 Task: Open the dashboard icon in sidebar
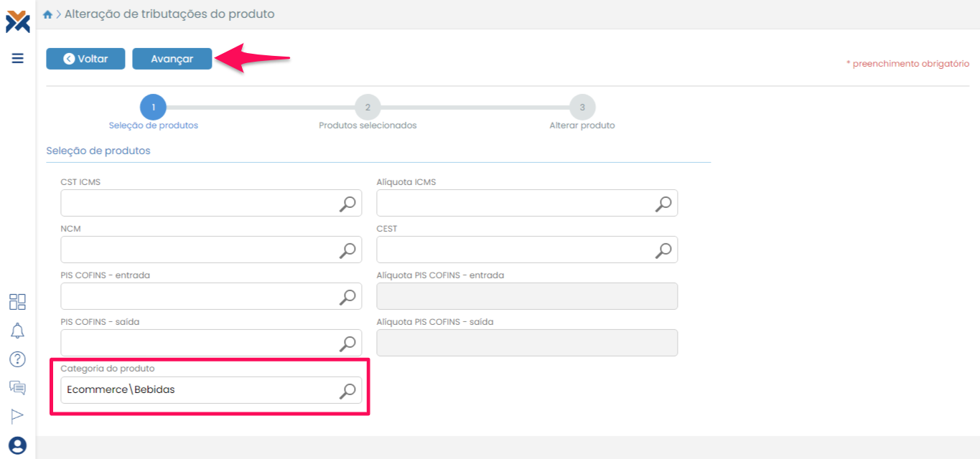coord(18,302)
